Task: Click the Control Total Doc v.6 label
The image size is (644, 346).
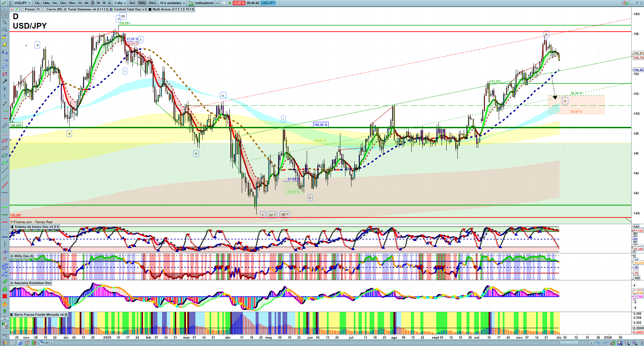Action: point(130,9)
